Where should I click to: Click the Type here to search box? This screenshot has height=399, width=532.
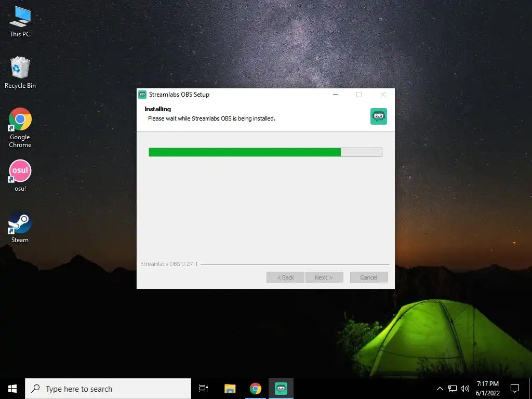[108, 389]
